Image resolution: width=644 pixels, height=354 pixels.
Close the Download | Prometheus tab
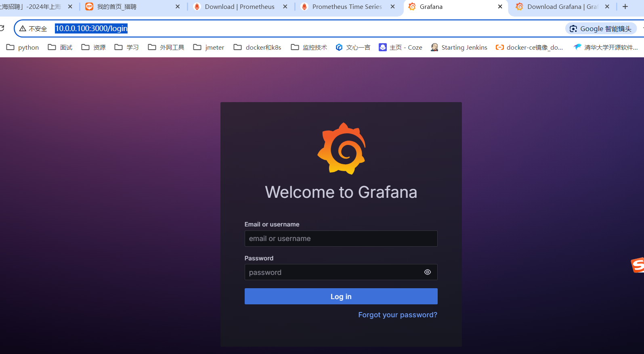pyautogui.click(x=285, y=7)
